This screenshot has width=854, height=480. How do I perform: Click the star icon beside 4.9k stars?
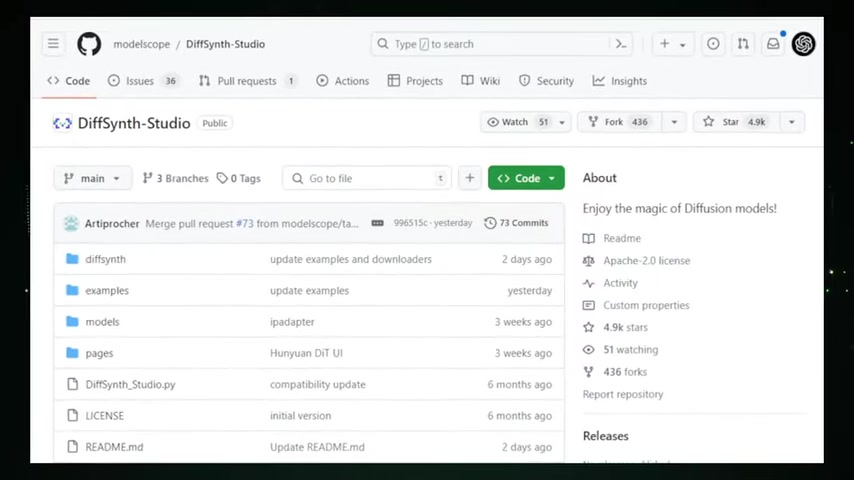pos(589,327)
